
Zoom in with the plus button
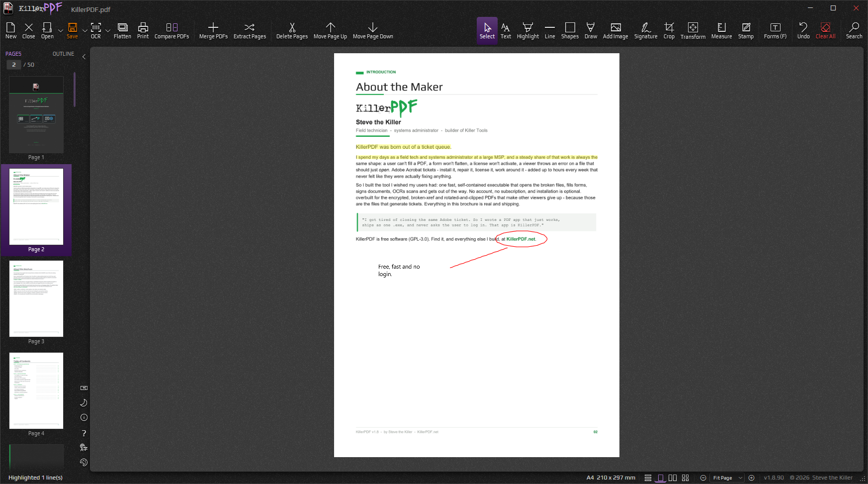(752, 478)
